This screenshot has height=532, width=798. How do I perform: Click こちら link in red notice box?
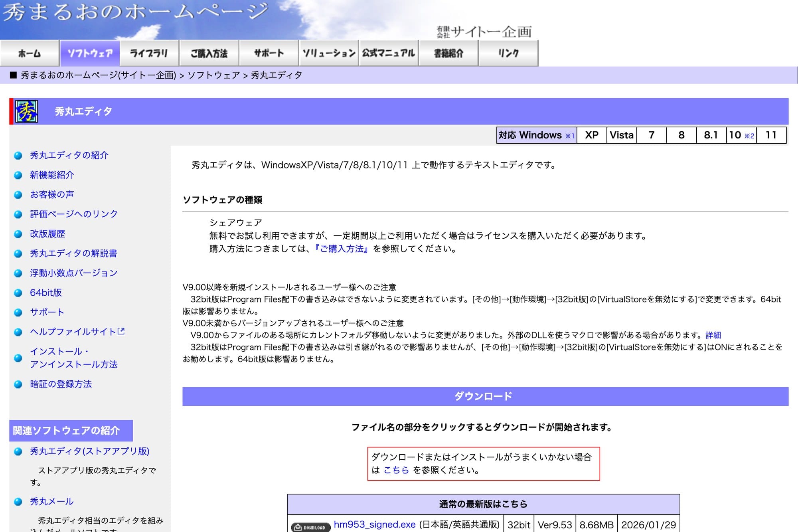(x=396, y=470)
